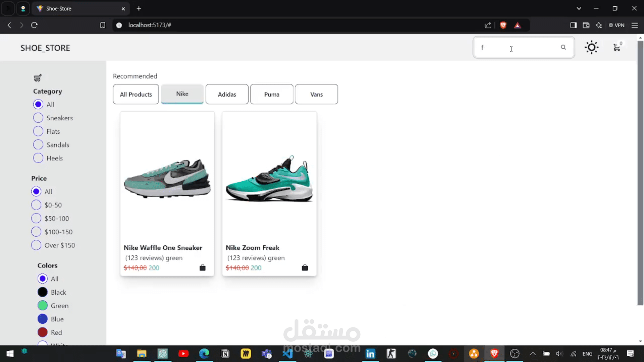The height and width of the screenshot is (362, 644).
Task: Click the sidebar cart icon above Category
Action: pos(38,78)
